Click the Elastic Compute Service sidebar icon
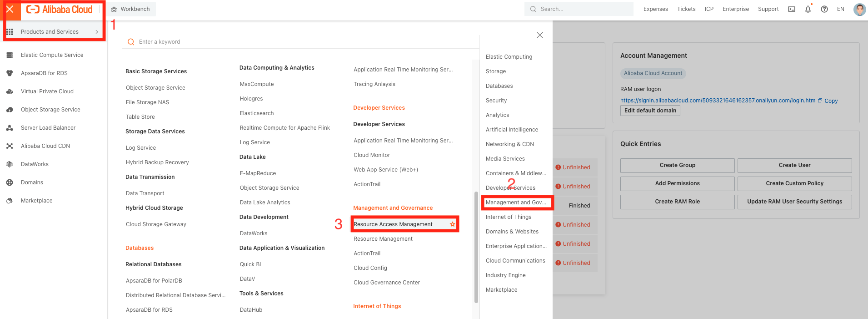 point(10,55)
